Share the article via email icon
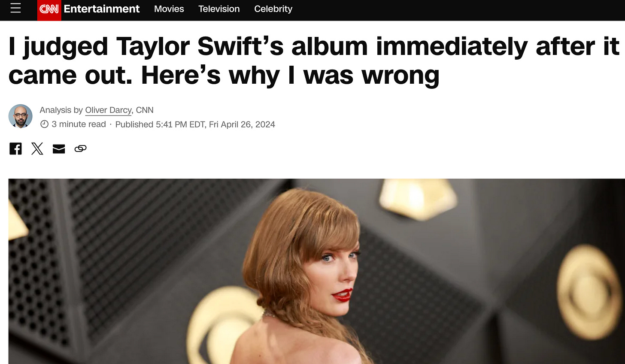 (59, 149)
